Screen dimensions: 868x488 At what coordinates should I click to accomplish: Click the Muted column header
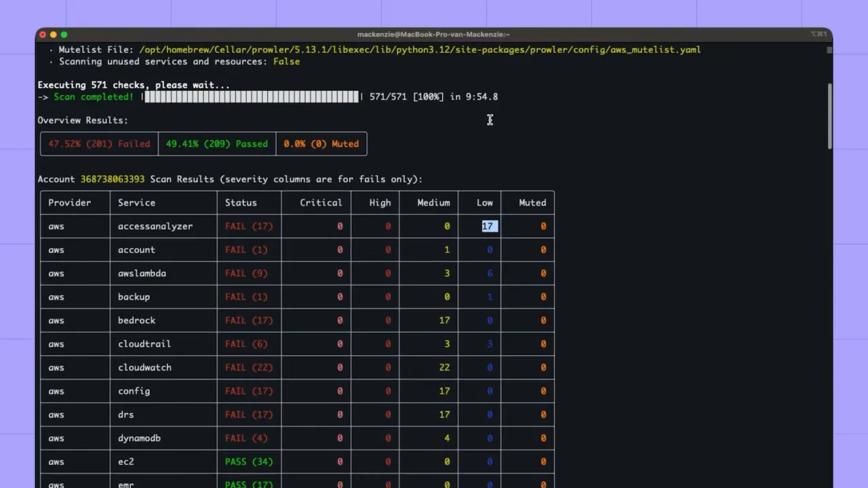click(x=532, y=203)
